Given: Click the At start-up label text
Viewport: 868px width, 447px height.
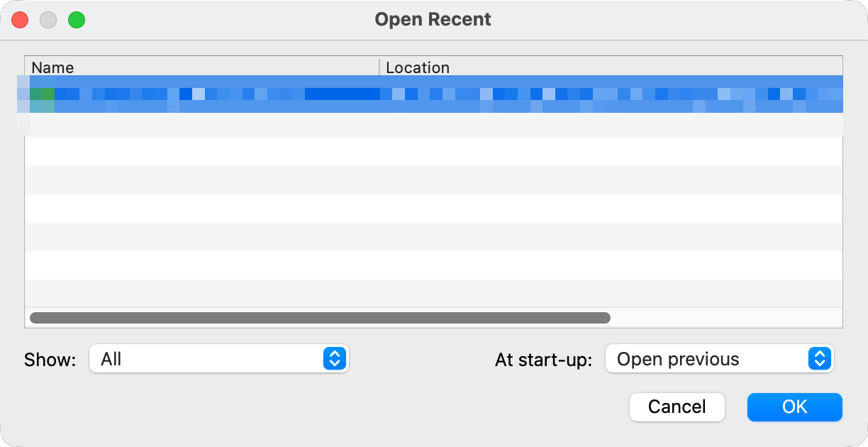Looking at the screenshot, I should pos(543,360).
